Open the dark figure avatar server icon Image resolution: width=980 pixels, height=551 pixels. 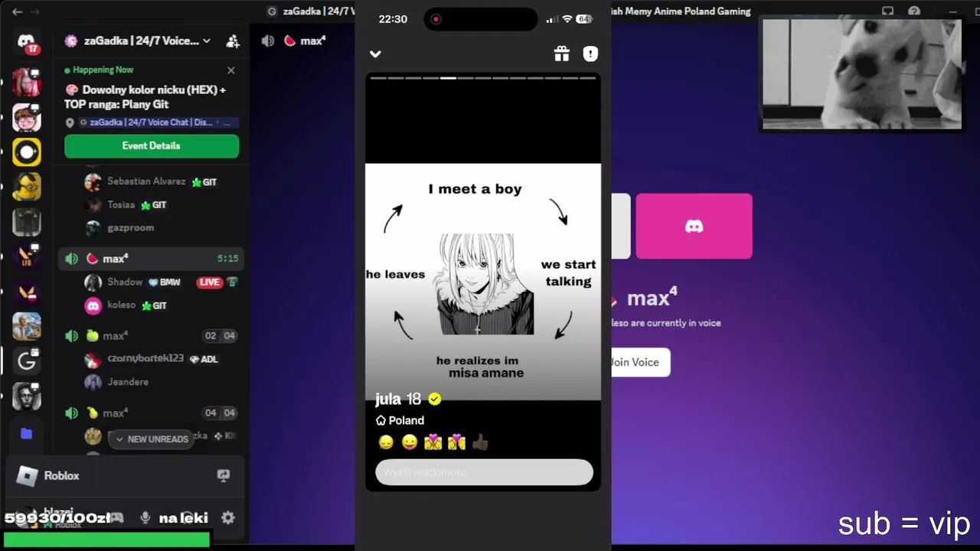27,222
